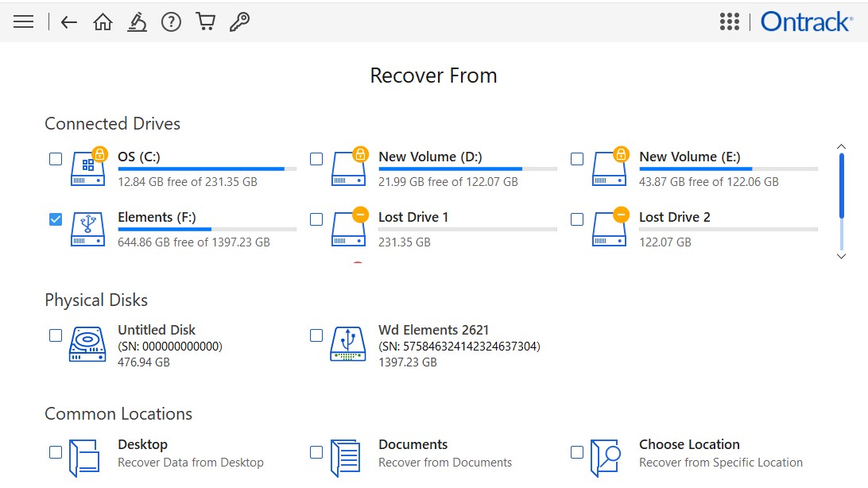Image resolution: width=868 pixels, height=488 pixels.
Task: Click the scrollbar up chevron
Action: (841, 146)
